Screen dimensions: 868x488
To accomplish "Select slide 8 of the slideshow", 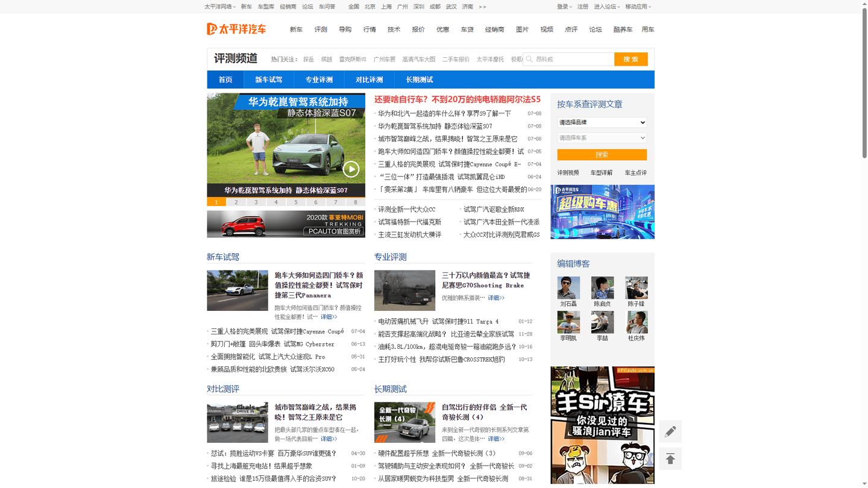I will (356, 202).
